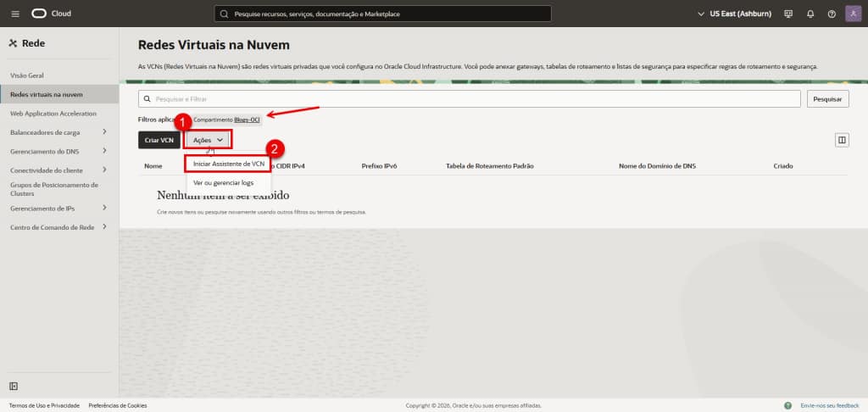Click the Prefixo IPv6 column header
Image resolution: width=868 pixels, height=412 pixels.
(x=381, y=166)
